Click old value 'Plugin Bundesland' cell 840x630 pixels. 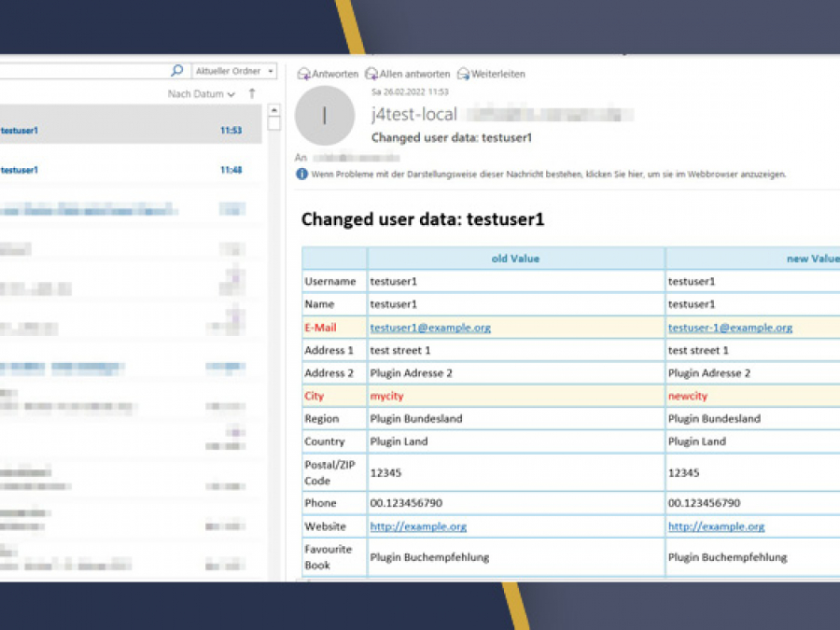click(515, 418)
